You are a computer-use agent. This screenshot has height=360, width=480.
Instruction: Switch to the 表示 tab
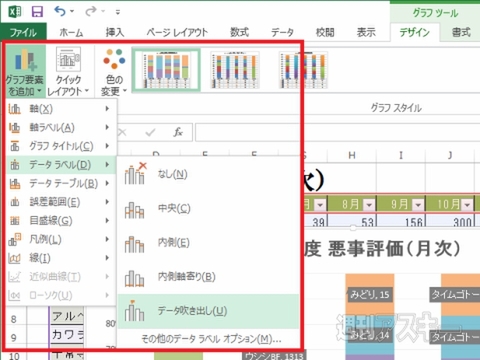(x=366, y=32)
